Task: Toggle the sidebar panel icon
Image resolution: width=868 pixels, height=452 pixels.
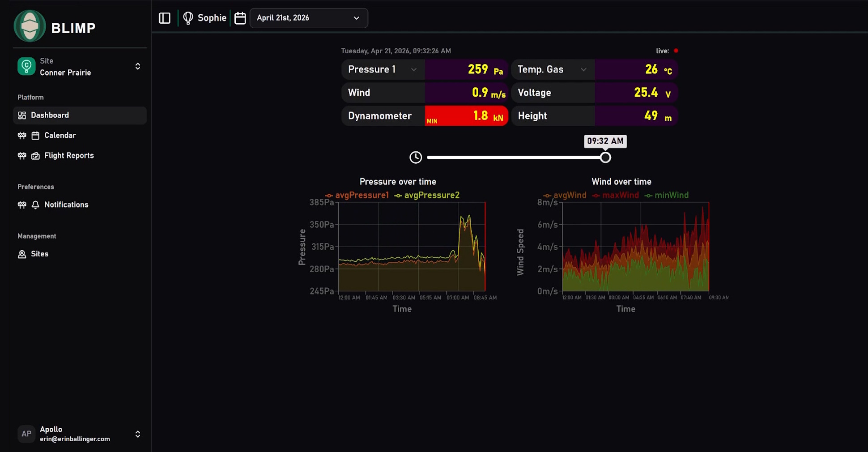Action: (x=165, y=18)
